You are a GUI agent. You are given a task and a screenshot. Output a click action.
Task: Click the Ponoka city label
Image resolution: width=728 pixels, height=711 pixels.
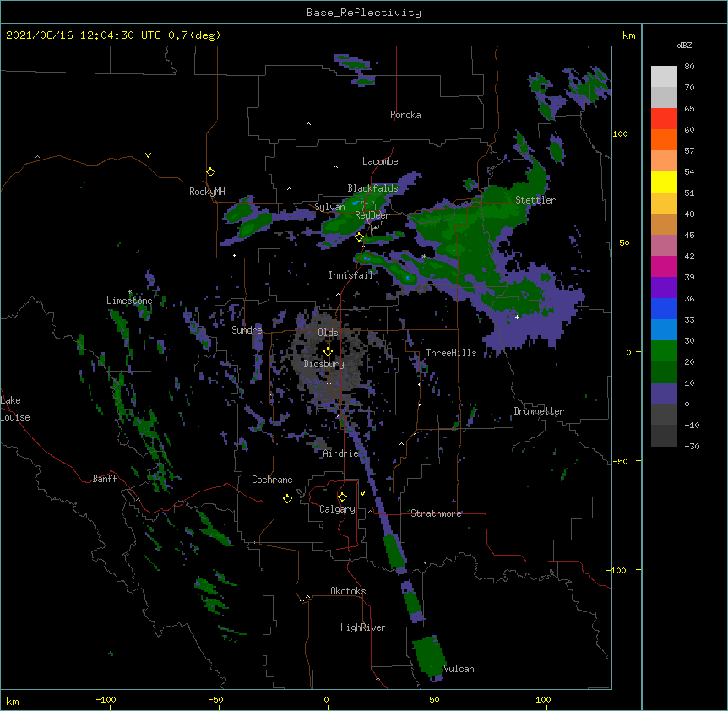405,115
